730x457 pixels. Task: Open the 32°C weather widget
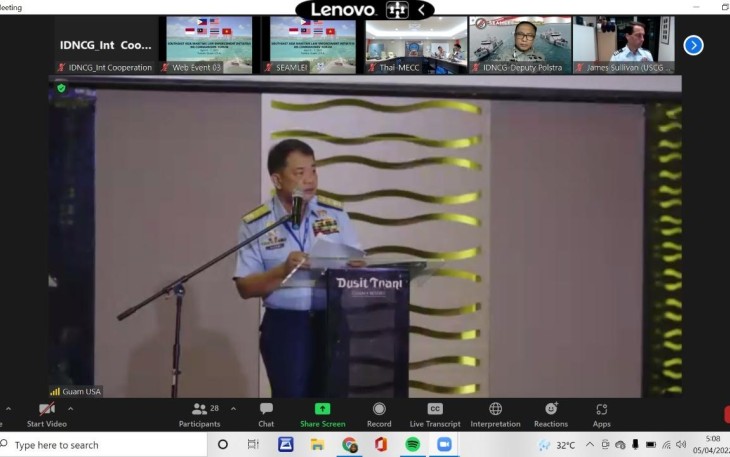pyautogui.click(x=556, y=445)
